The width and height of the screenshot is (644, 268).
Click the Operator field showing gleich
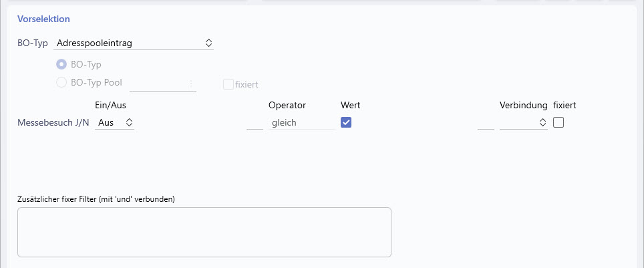(x=302, y=122)
